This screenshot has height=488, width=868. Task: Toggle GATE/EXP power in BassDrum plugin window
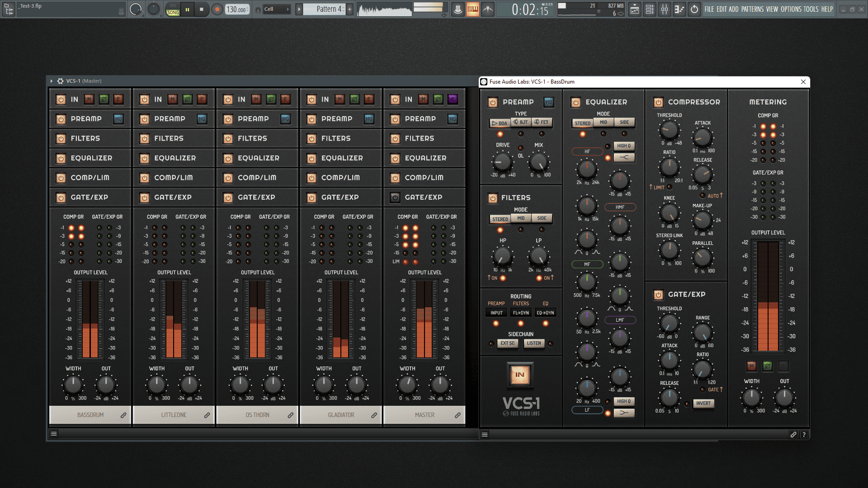658,295
